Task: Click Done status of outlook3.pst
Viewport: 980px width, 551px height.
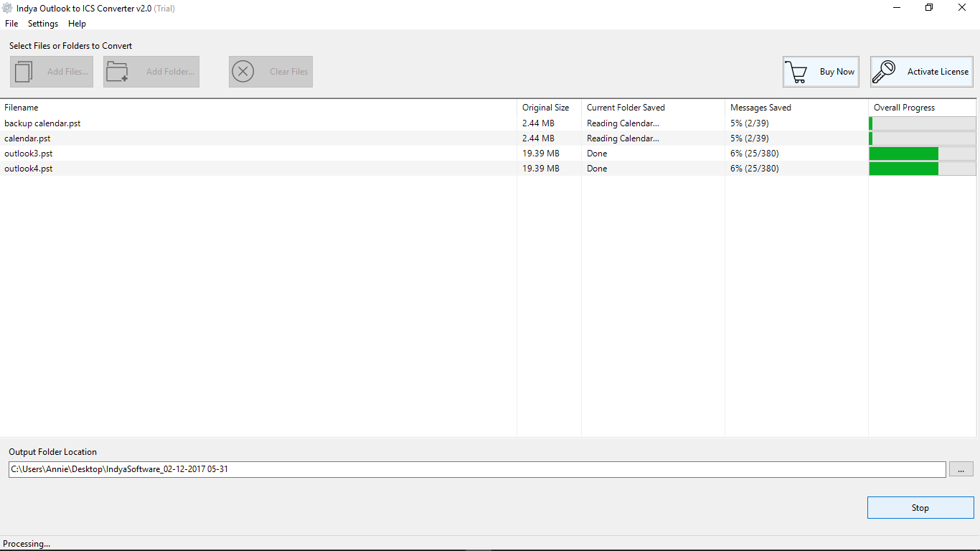Action: (597, 154)
